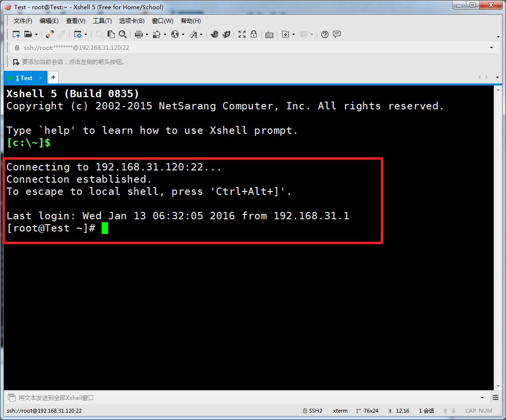Toggle full screen mode icon
The width and height of the screenshot is (506, 420).
pos(242,34)
